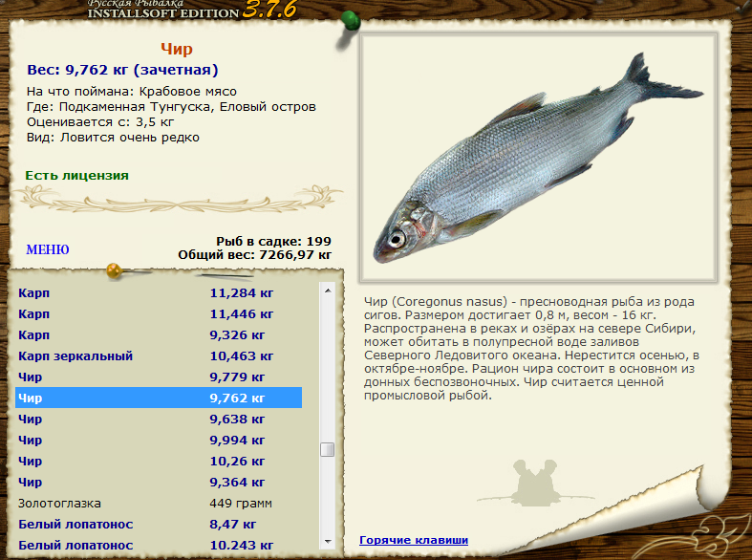Click На что поймана: Крабовое мясо line
This screenshot has width=752, height=560.
pyautogui.click(x=132, y=92)
